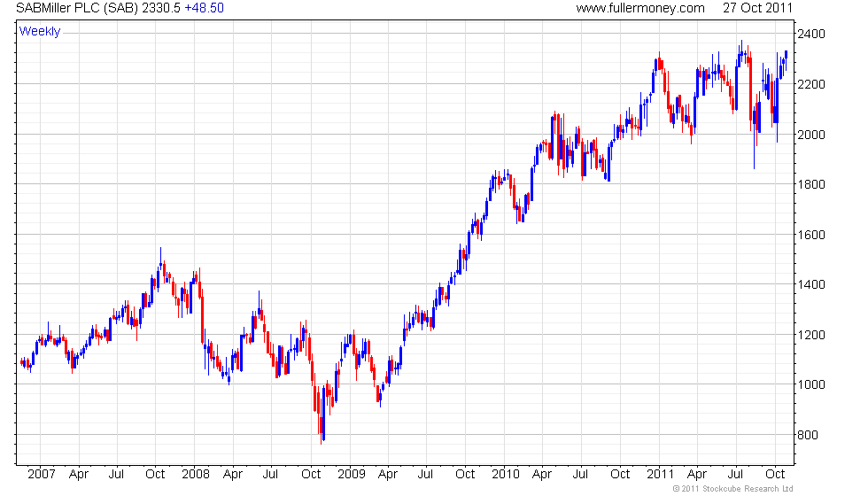
Task: Select the 2010 year axis label
Action: click(x=506, y=475)
